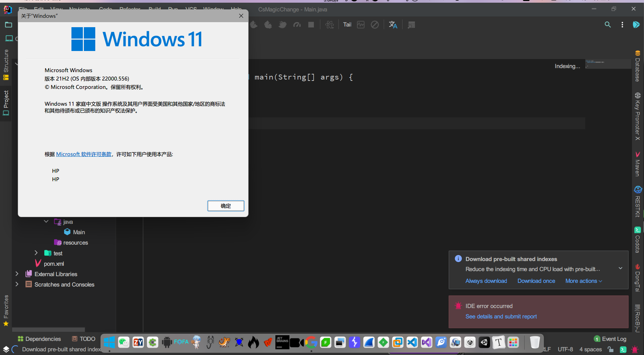Click the blue-green arrow icon at top right
Screen dimensions: 644x355
636,24
